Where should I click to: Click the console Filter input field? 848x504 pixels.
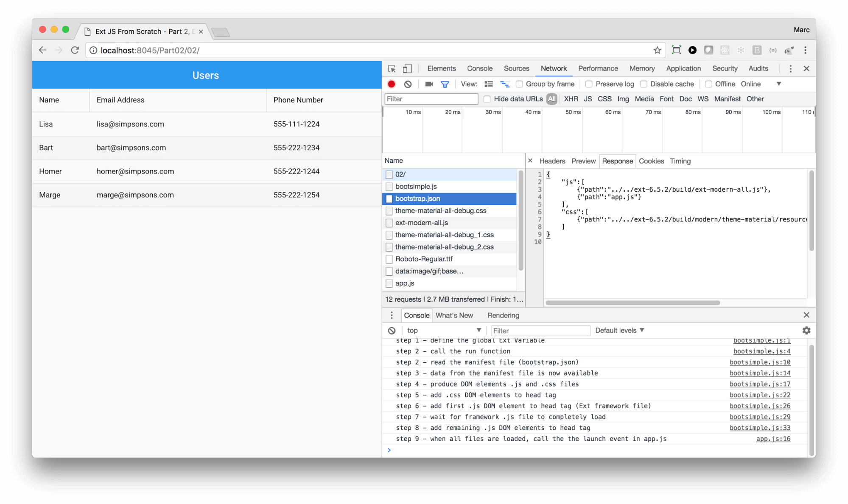point(540,330)
